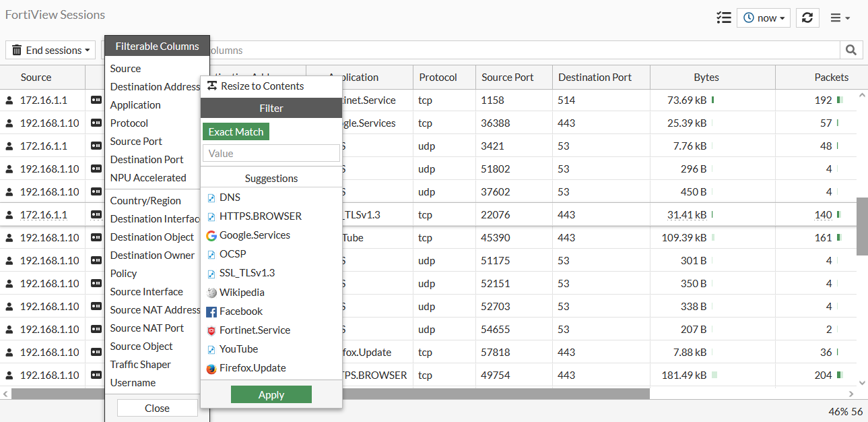Screen dimensions: 868x422
Task: Click the red Fortinet.Service shield icon
Action: click(209, 330)
